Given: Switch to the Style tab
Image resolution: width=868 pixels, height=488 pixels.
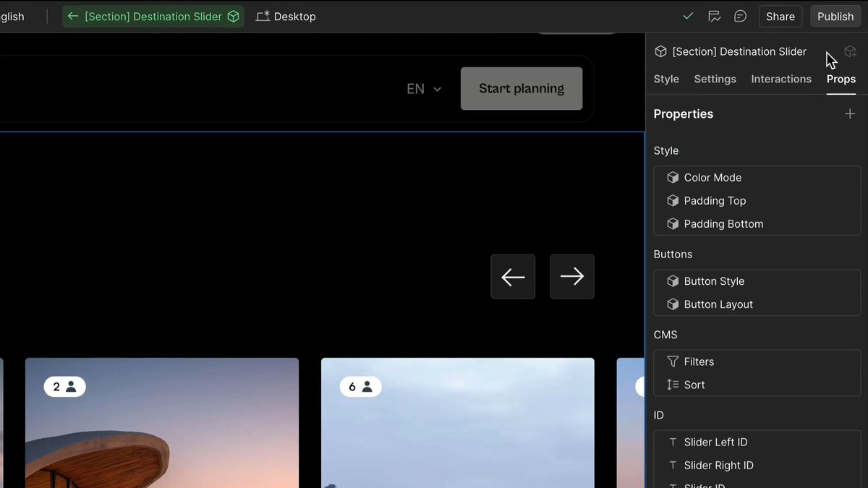Looking at the screenshot, I should click(666, 79).
